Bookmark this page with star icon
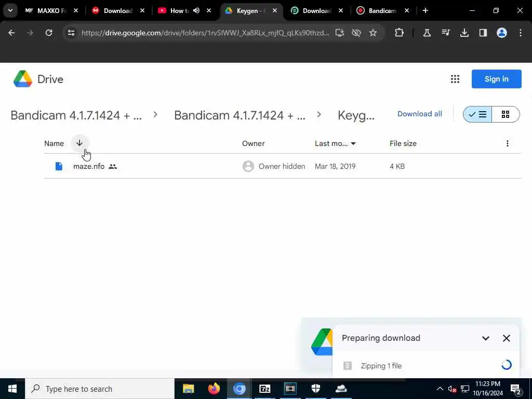The height and width of the screenshot is (399, 532). [373, 33]
